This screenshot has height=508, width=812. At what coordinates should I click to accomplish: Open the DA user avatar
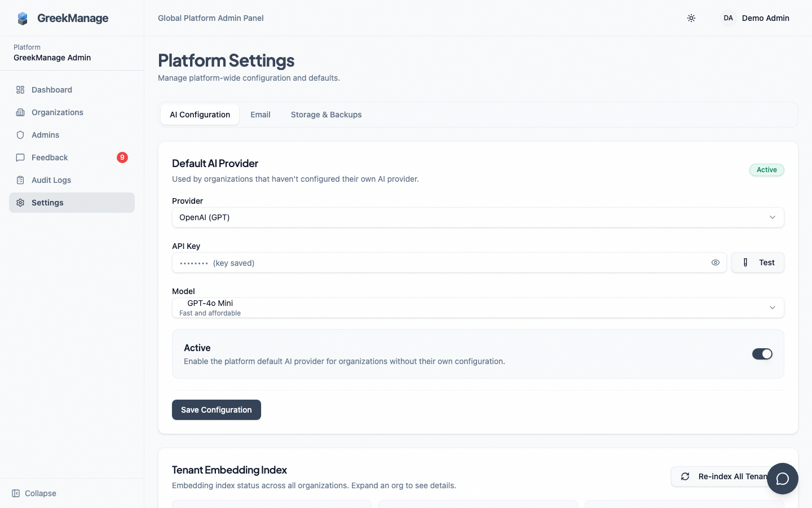point(729,18)
